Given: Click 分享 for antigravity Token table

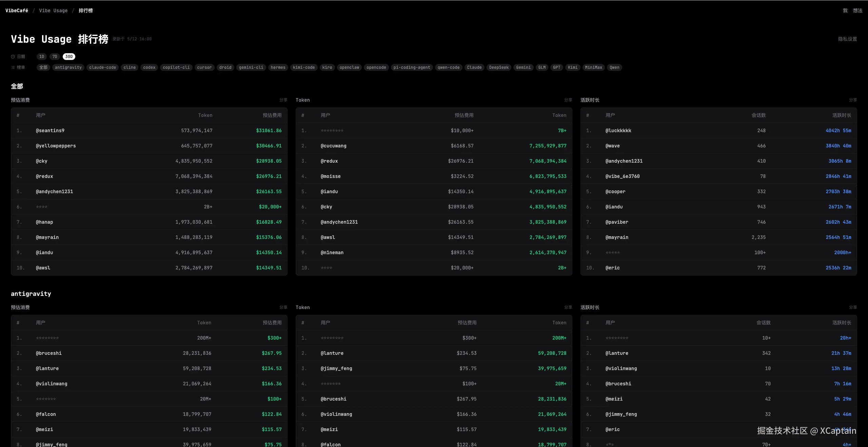Looking at the screenshot, I should (x=568, y=307).
